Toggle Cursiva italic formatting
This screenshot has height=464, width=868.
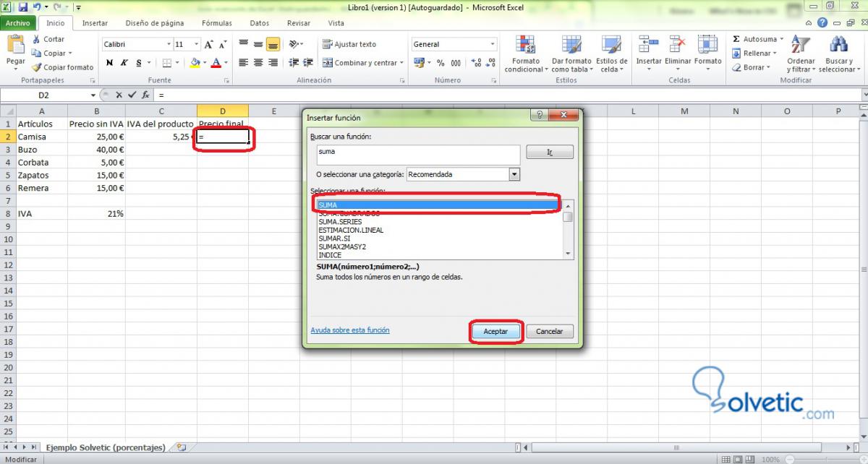click(x=124, y=63)
